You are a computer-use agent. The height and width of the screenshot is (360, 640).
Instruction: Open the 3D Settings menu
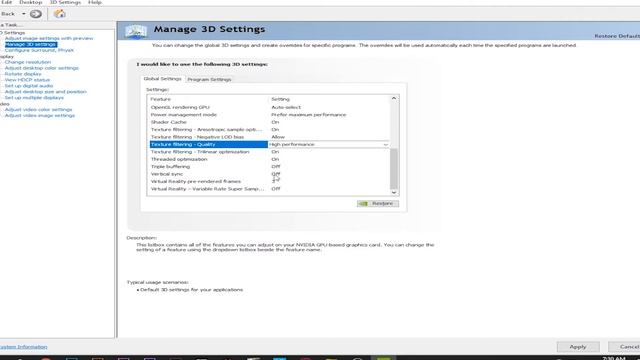click(x=65, y=2)
